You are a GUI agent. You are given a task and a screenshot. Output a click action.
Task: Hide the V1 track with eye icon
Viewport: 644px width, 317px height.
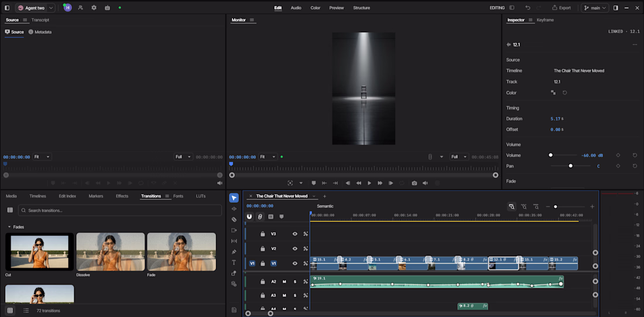(x=294, y=264)
